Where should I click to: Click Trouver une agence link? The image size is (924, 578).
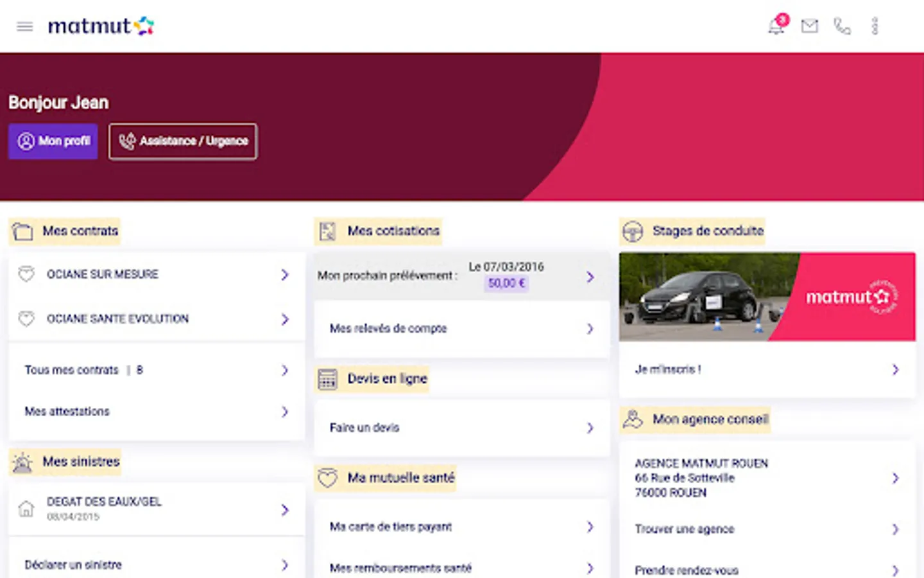click(767, 529)
